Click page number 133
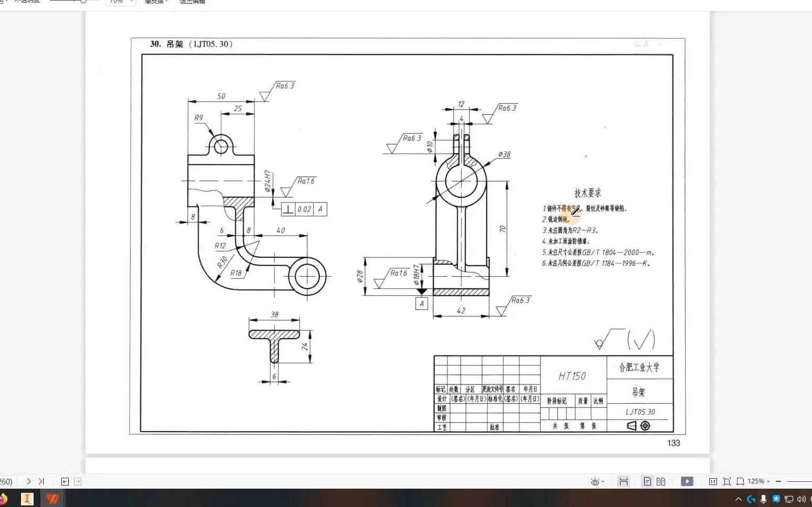This screenshot has height=507, width=812. click(674, 443)
